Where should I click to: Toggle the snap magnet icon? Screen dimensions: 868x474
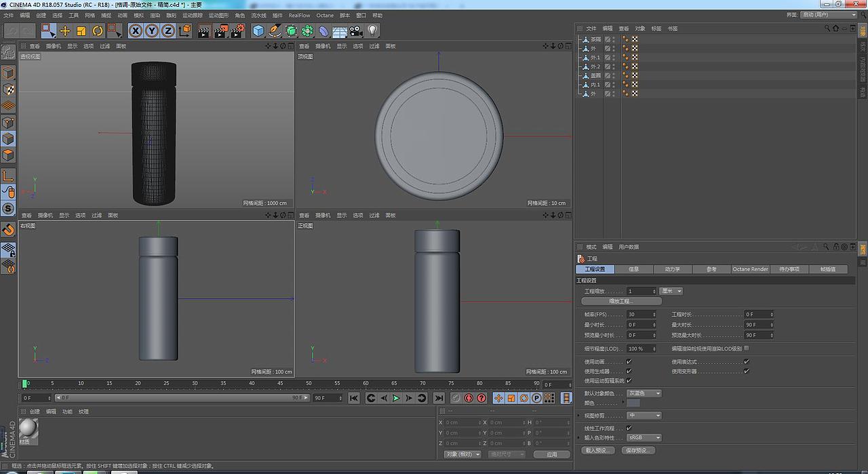(8, 230)
